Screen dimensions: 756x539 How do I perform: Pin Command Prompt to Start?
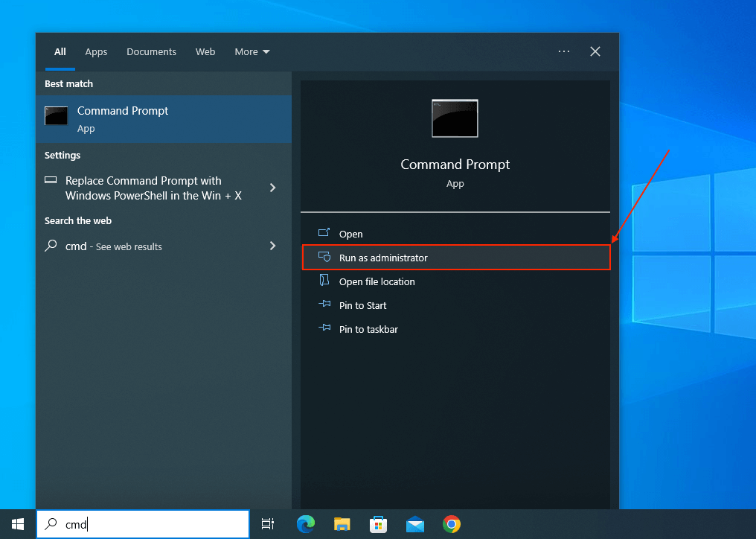pyautogui.click(x=362, y=305)
